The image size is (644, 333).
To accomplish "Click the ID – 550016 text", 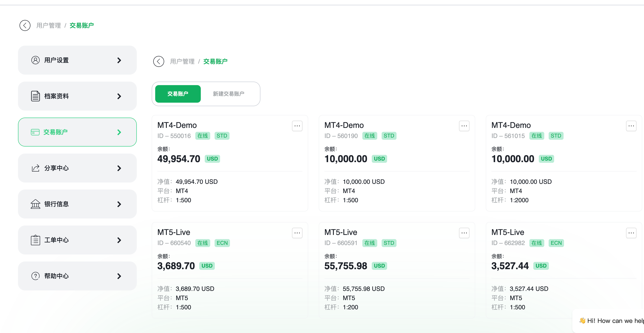I will click(x=174, y=136).
